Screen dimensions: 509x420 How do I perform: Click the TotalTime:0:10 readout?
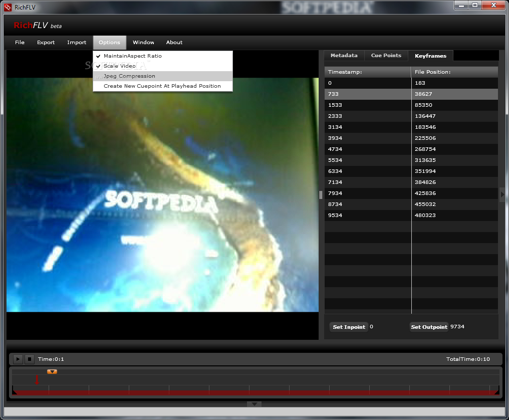[x=468, y=359]
